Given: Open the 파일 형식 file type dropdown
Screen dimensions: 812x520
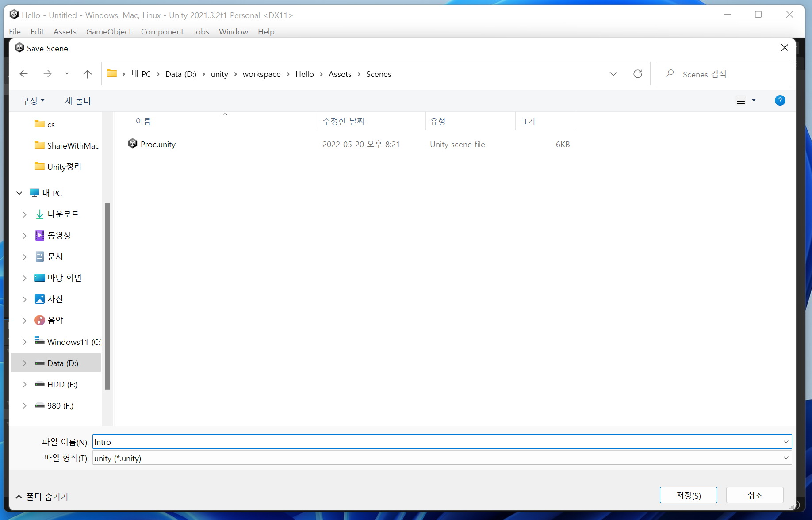Looking at the screenshot, I should (442, 458).
